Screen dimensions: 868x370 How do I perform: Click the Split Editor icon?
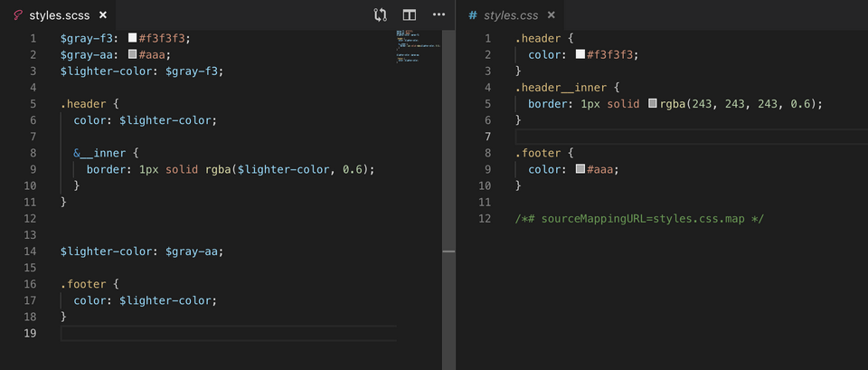410,15
